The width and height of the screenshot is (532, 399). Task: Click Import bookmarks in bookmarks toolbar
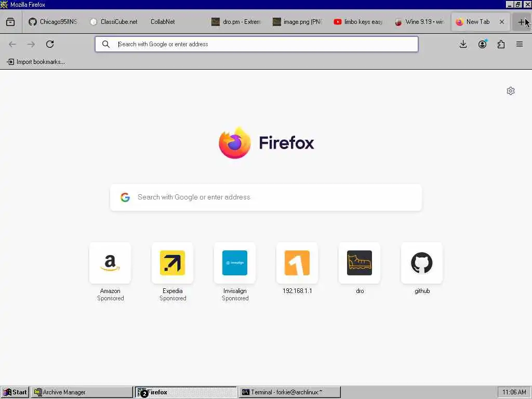36,62
